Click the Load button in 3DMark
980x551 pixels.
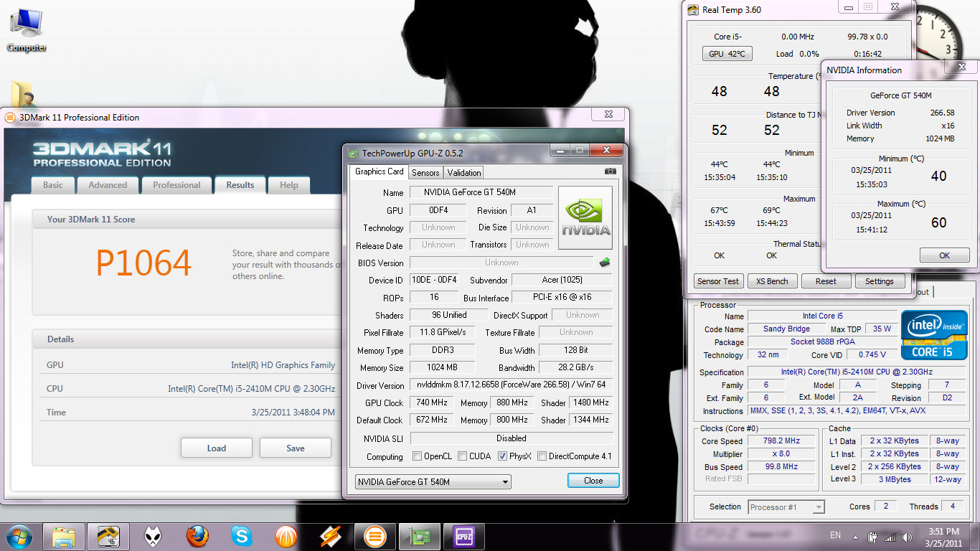point(217,448)
